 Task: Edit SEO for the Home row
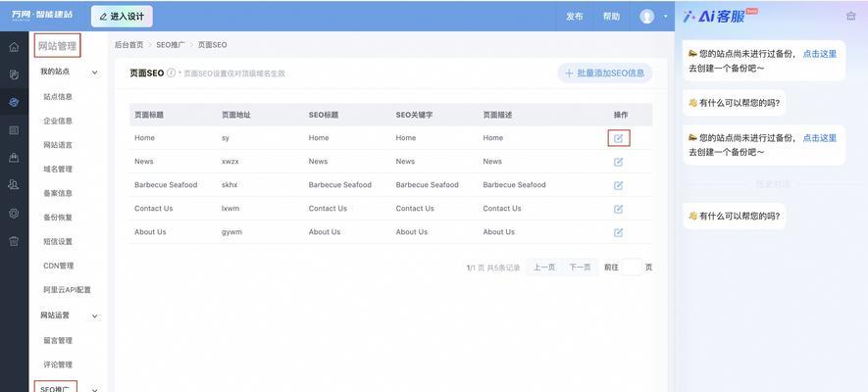(x=618, y=138)
